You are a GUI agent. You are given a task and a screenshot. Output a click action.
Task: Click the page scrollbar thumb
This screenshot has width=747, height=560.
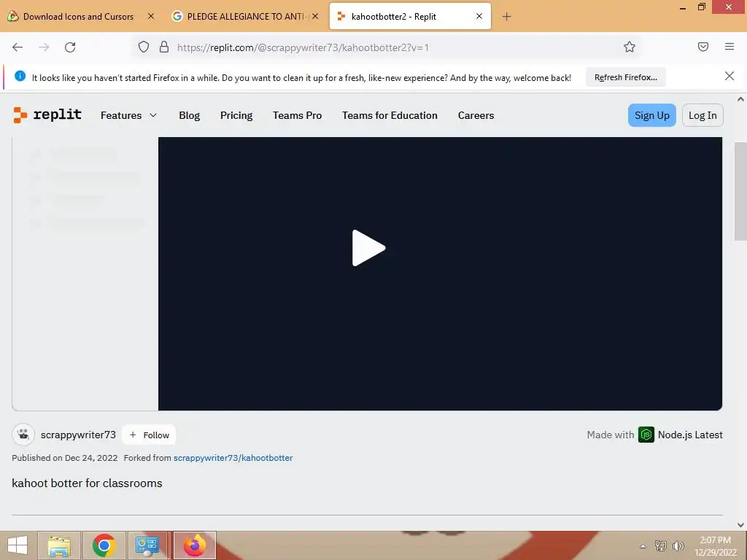[x=740, y=192]
